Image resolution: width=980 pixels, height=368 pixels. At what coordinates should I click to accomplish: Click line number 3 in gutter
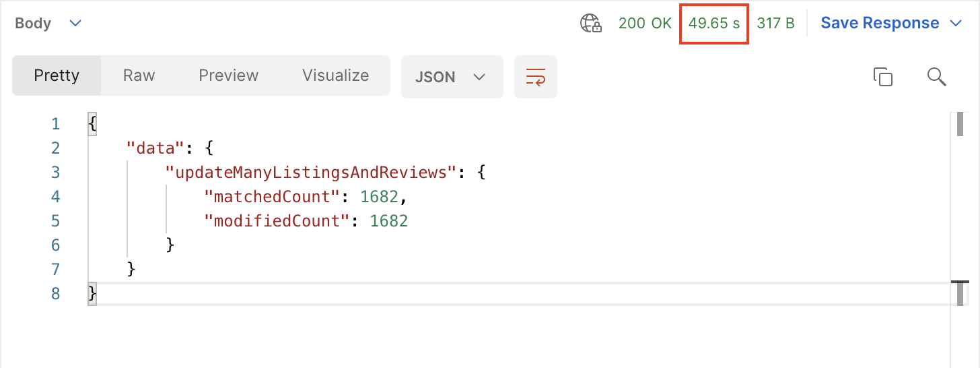(55, 173)
